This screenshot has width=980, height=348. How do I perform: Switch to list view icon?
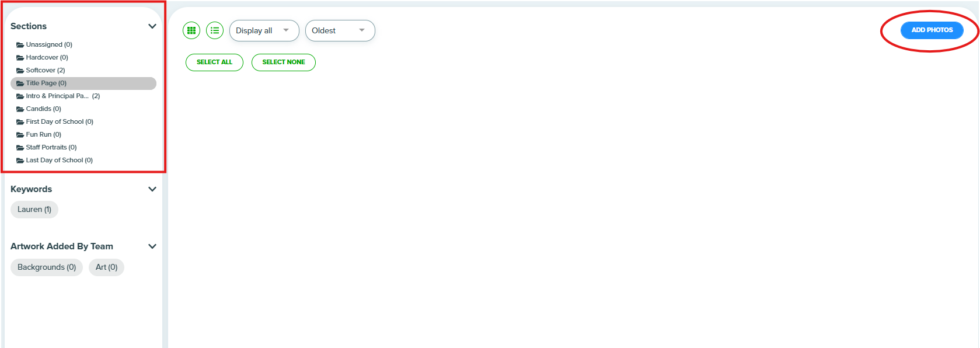(x=215, y=30)
